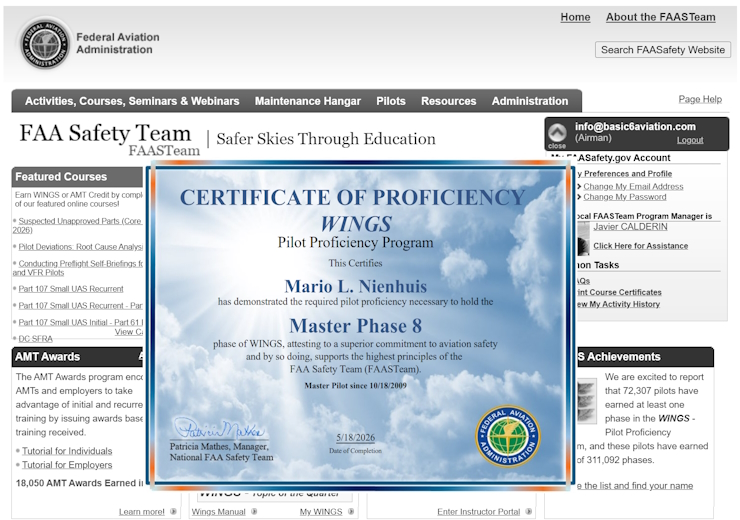This screenshot has height=520, width=740.
Task: Open Print Course Certificates link
Action: [619, 292]
